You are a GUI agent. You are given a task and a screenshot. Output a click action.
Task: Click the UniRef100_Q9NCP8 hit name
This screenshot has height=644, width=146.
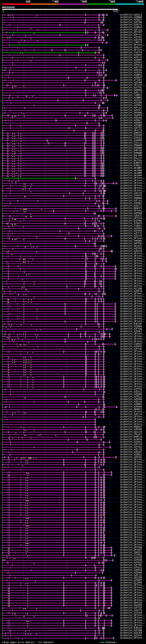coord(131,133)
